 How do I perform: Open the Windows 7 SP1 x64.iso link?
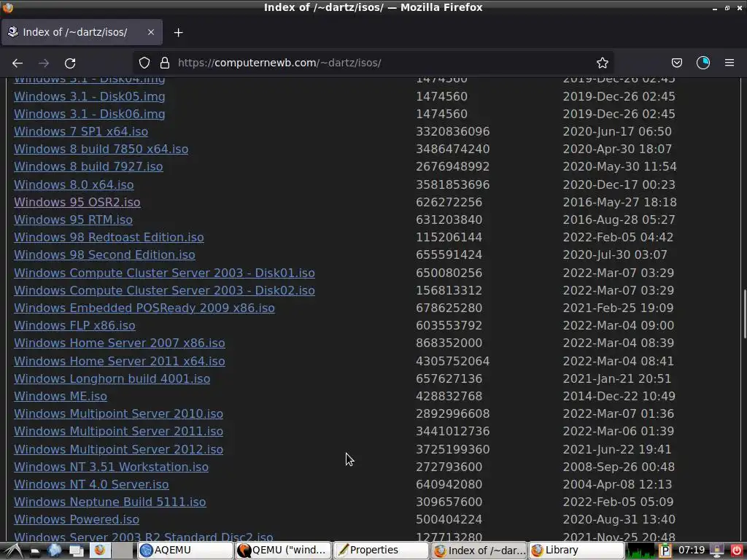click(x=81, y=131)
